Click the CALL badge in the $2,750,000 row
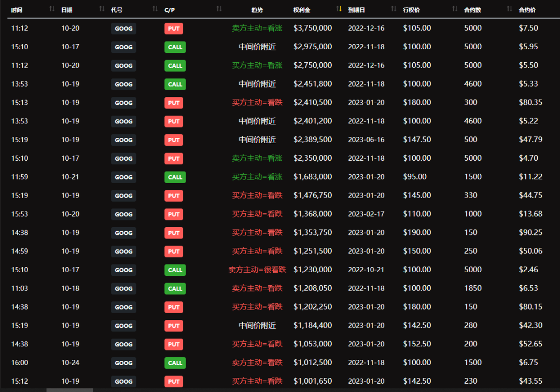The width and height of the screenshot is (560, 392). [x=175, y=66]
